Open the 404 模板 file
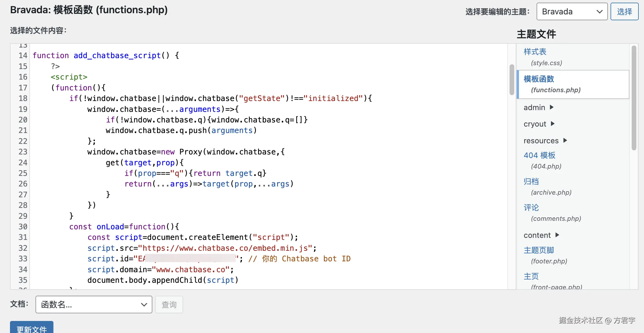644x333 pixels. click(x=539, y=155)
